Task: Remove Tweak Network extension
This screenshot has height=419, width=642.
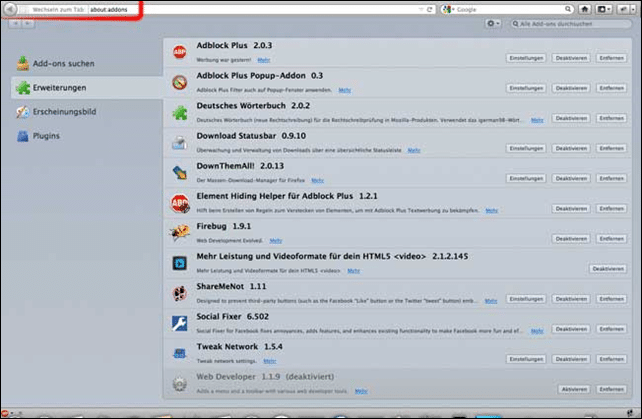Action: pos(611,359)
